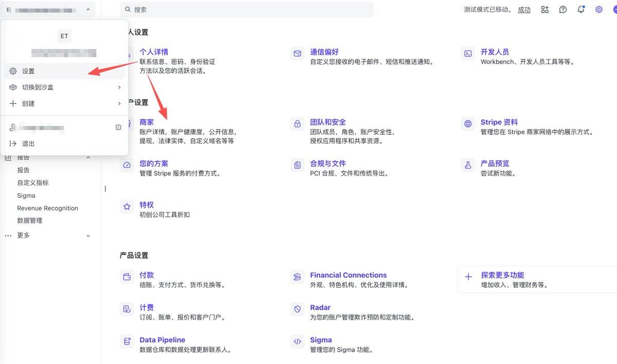Collapse the 报告 section in sidebar

pos(88,157)
